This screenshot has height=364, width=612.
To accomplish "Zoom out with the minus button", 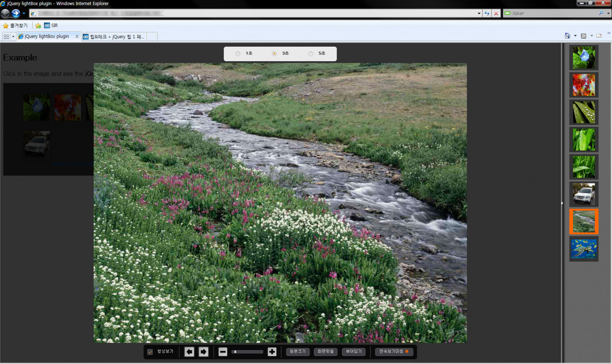I will click(223, 352).
